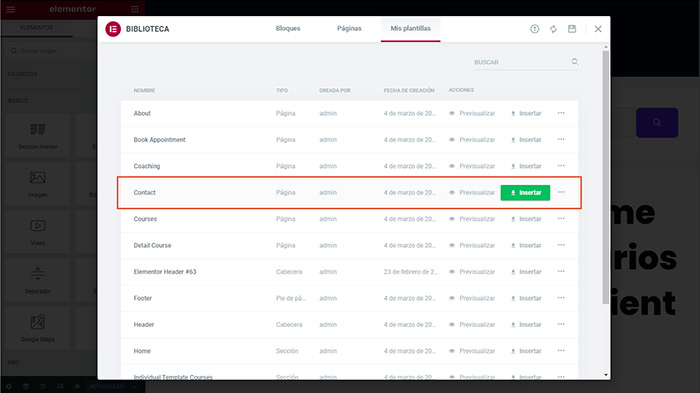Select the Imagen widget in Elementor panel
Image resolution: width=700 pixels, height=393 pixels.
point(38,184)
